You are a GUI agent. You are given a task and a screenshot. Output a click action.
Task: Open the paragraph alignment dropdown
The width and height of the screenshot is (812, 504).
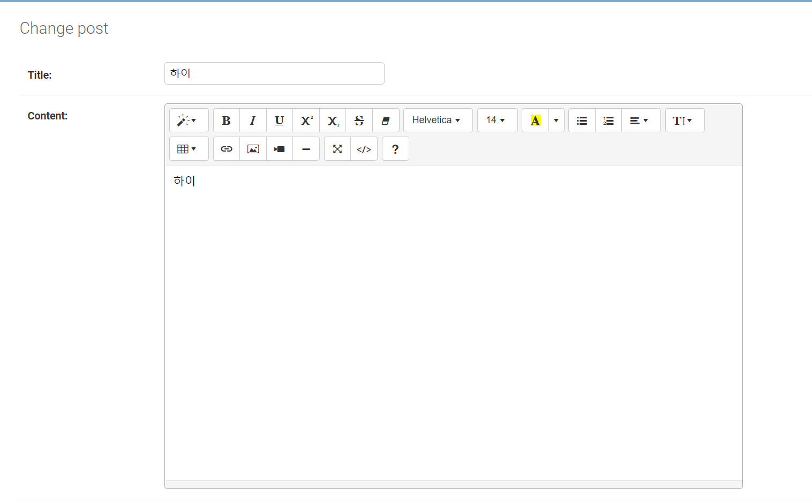coord(641,120)
